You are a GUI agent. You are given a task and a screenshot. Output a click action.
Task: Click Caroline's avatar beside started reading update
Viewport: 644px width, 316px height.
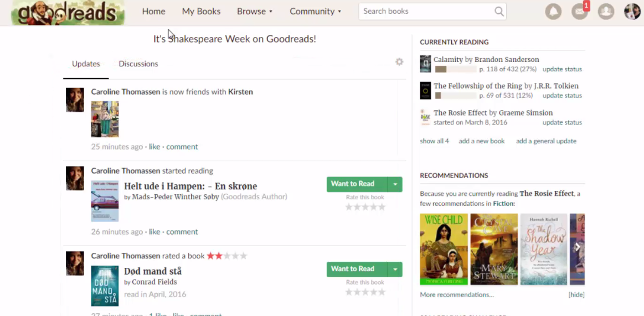click(75, 178)
